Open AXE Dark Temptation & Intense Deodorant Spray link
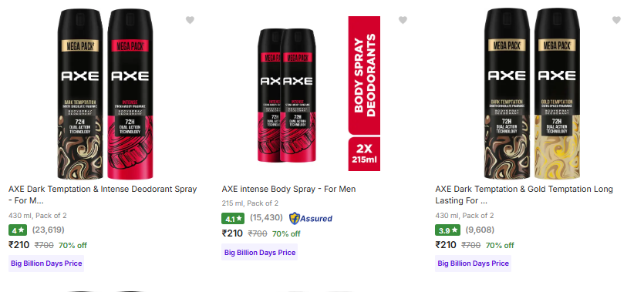Viewport: 644px width, 292px height. click(x=103, y=195)
